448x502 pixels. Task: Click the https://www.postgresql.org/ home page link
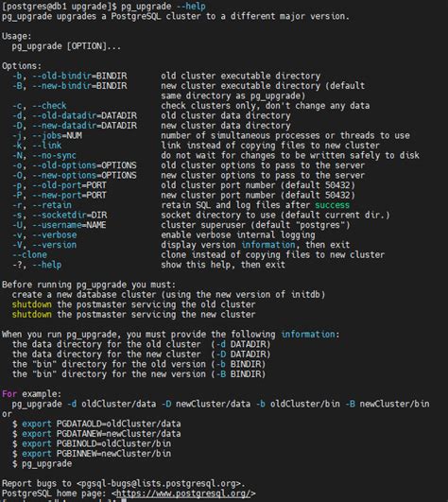(183, 493)
